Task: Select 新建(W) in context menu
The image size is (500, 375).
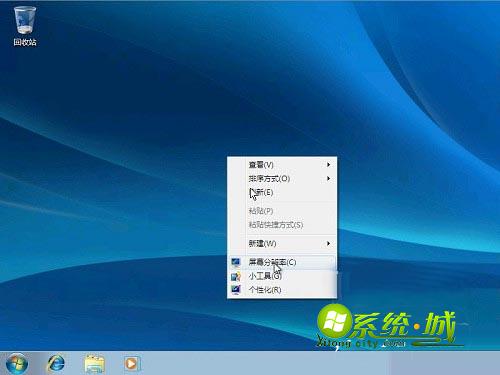Action: pyautogui.click(x=282, y=244)
